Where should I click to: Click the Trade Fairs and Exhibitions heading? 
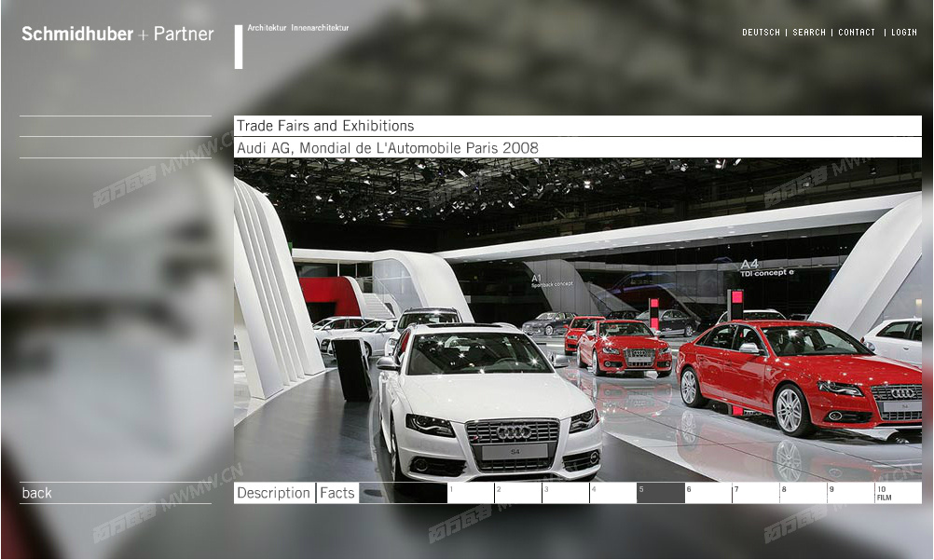(325, 126)
